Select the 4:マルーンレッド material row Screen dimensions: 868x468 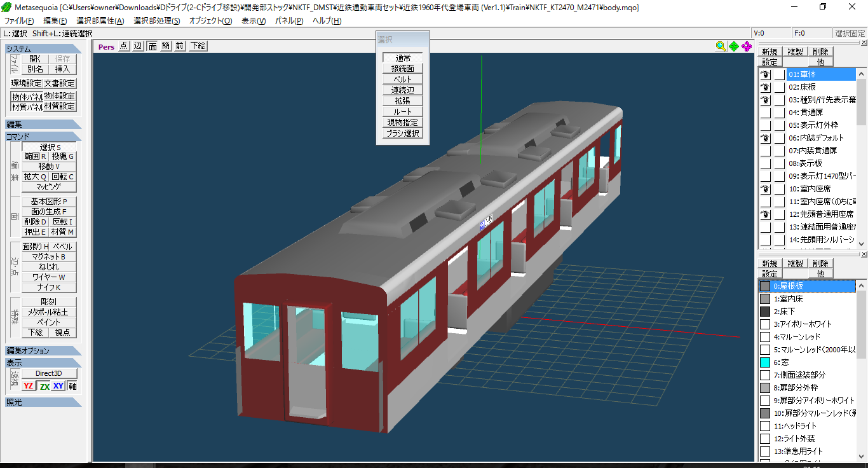808,336
